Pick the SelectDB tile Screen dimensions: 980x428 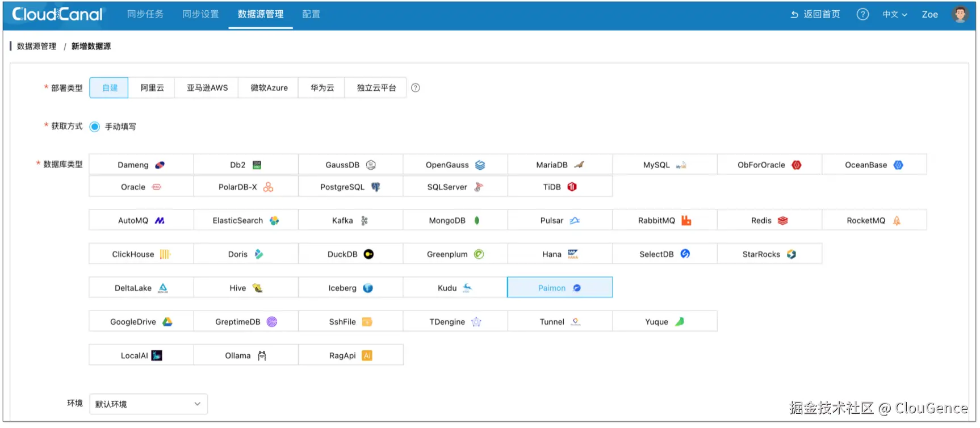(x=665, y=254)
